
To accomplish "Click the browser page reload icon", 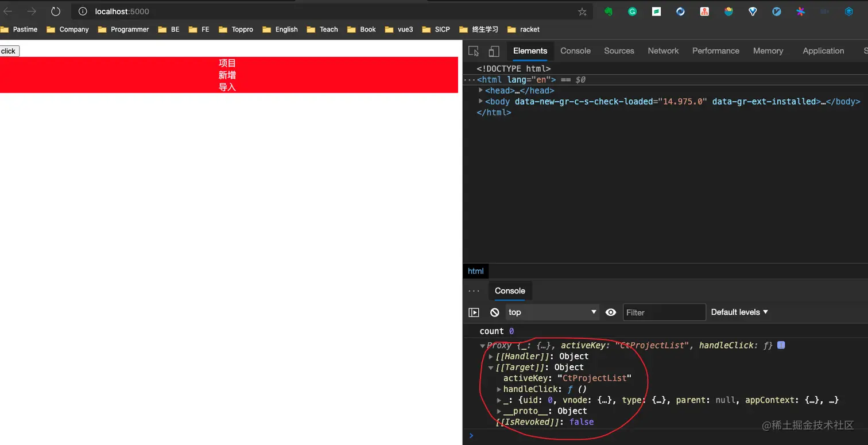I will tap(55, 11).
